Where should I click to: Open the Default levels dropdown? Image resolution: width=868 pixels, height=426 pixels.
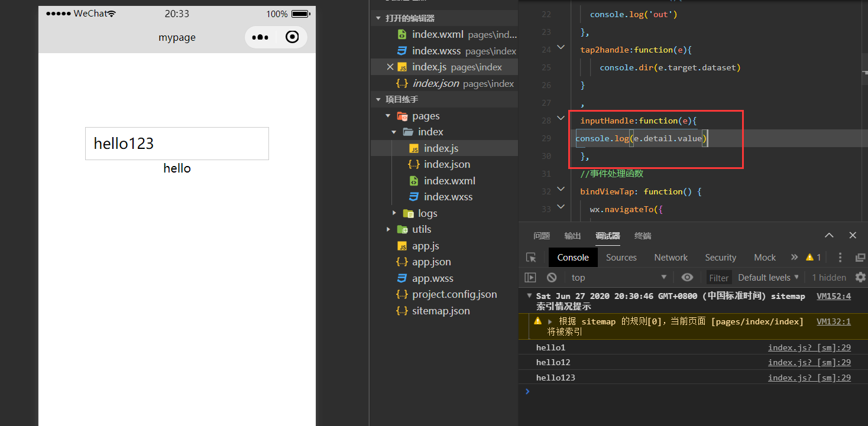pos(769,277)
